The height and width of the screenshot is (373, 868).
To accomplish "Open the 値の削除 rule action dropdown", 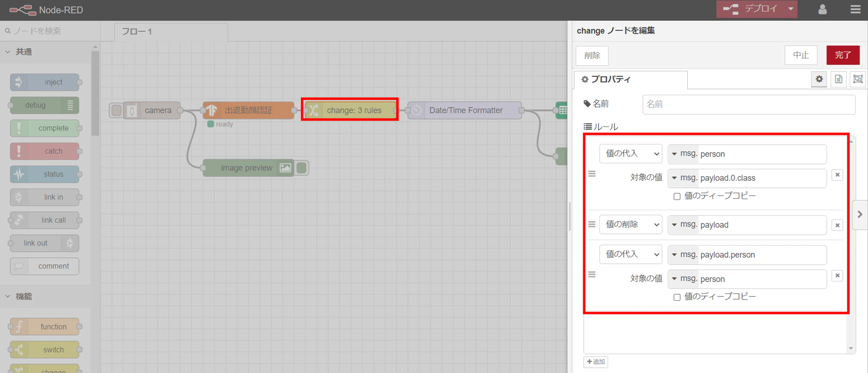I will pos(630,224).
